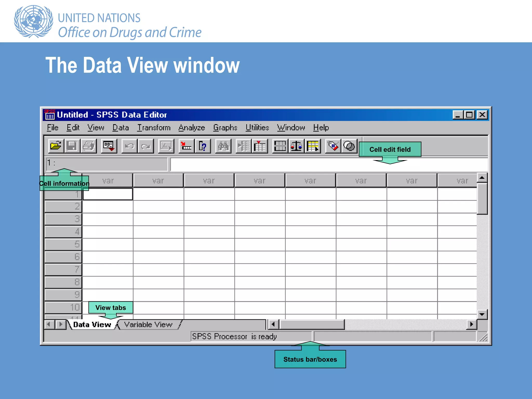
Task: Open the Dialog Recall toolbar icon
Action: 109,146
